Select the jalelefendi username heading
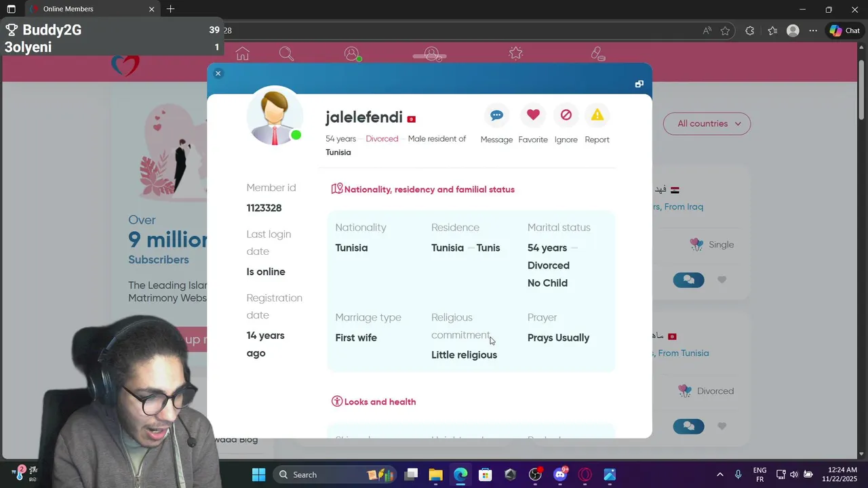 364,117
